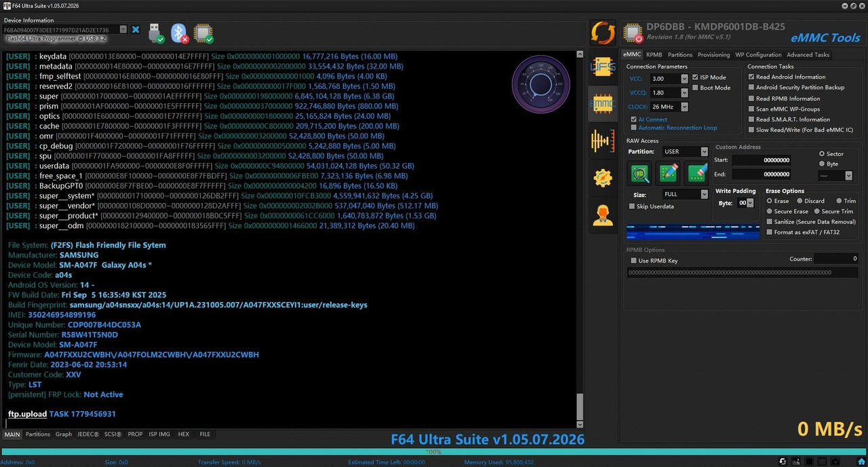Open the orange gear settings sidebar icon
Image resolution: width=868 pixels, height=467 pixels.
[603, 178]
